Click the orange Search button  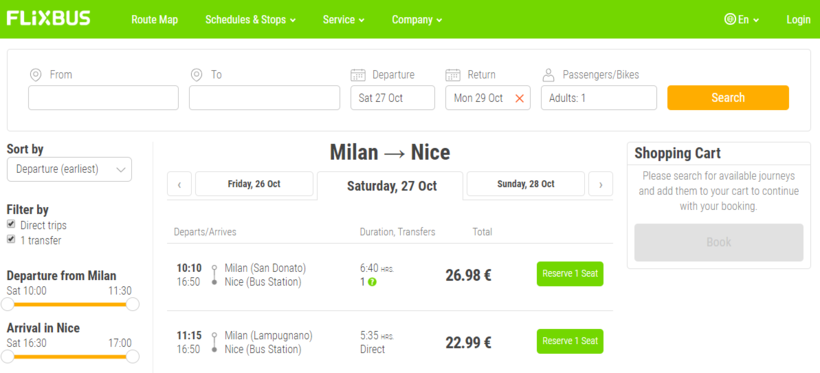point(728,98)
